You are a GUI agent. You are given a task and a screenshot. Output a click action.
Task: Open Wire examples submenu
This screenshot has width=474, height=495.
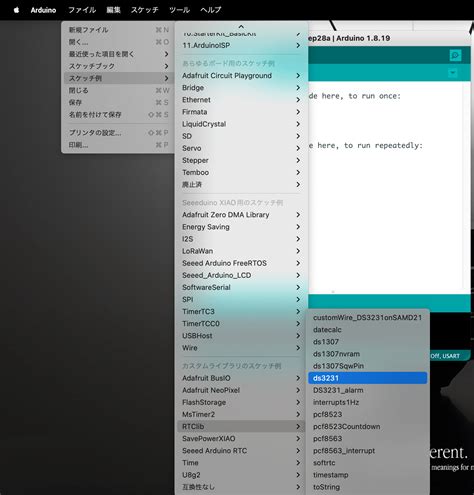241,348
